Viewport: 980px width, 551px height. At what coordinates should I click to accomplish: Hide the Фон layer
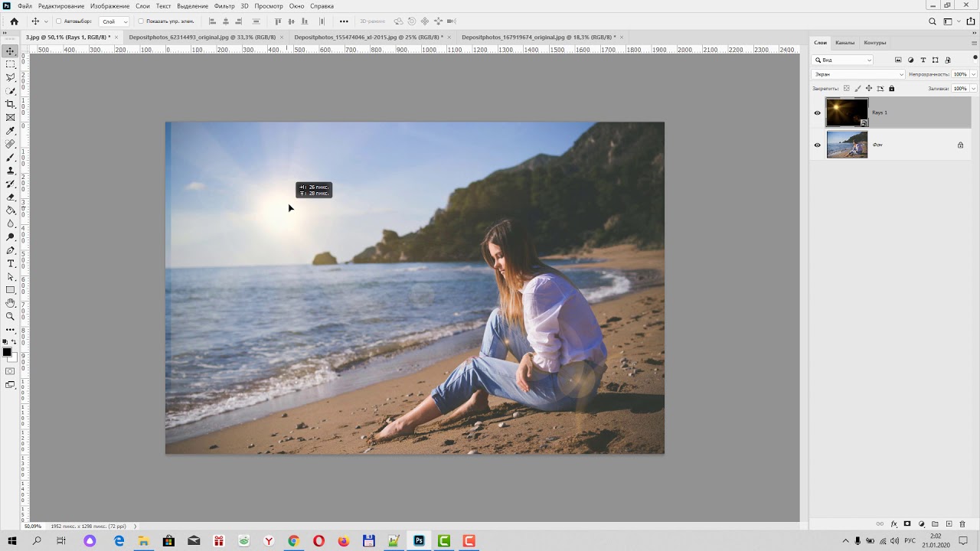click(817, 145)
